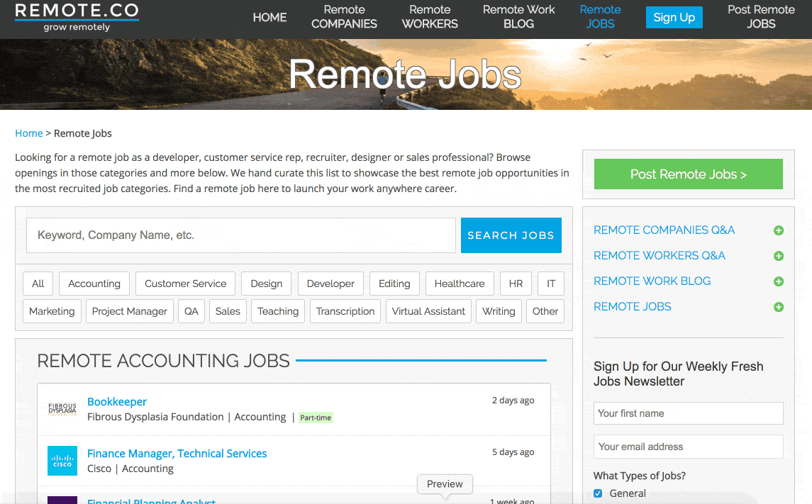Open the Bookkeeper job listing
812x504 pixels.
117,402
